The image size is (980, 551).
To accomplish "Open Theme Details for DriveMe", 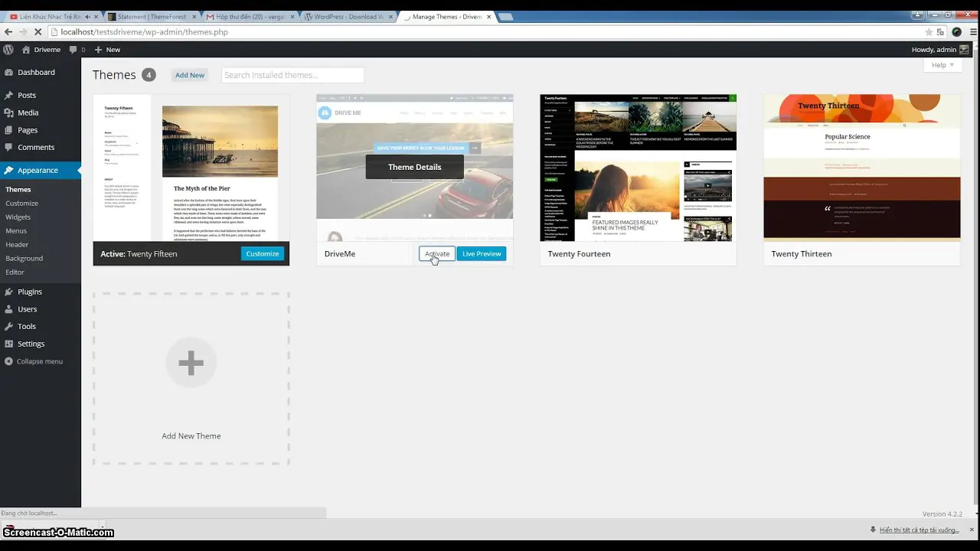I will tap(414, 167).
